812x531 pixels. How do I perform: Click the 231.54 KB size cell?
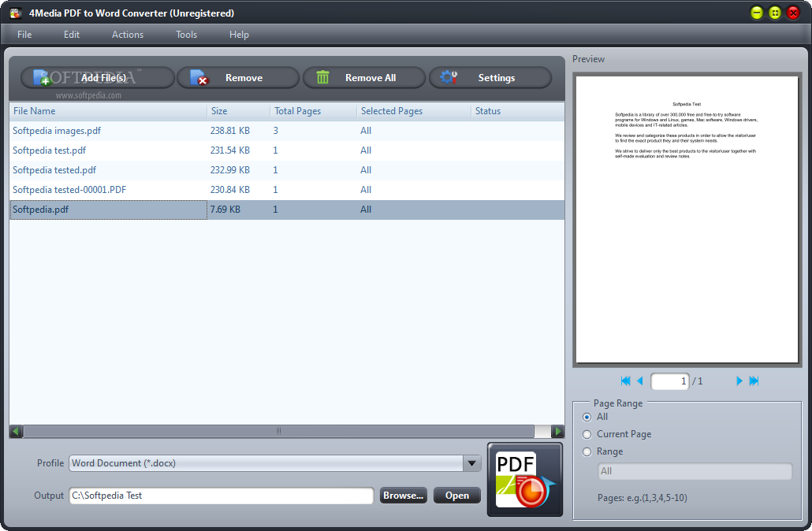point(230,150)
